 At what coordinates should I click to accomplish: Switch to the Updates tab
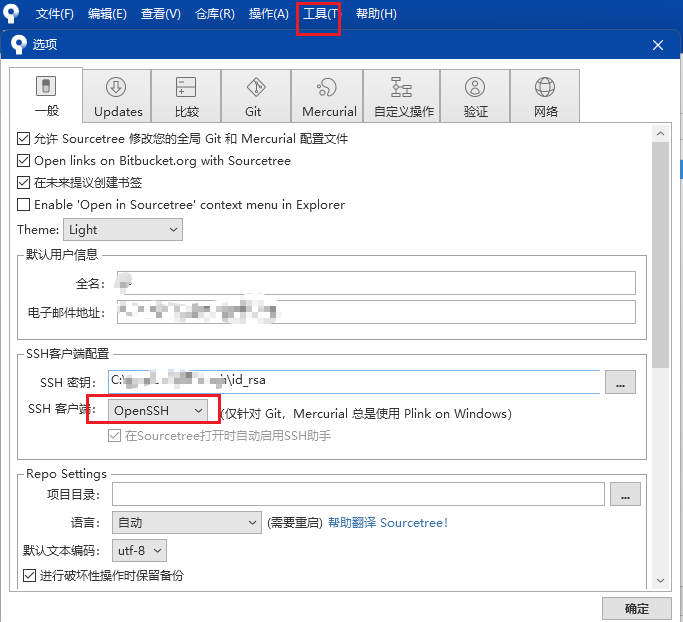pyautogui.click(x=117, y=96)
